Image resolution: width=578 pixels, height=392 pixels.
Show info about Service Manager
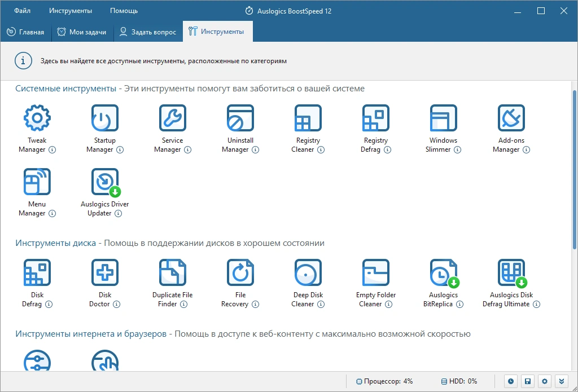pyautogui.click(x=187, y=149)
